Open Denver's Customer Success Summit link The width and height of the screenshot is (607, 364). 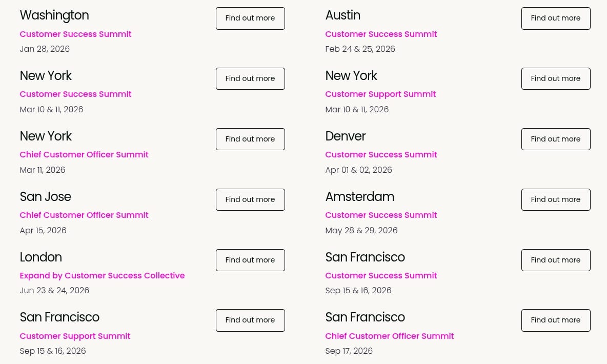click(381, 155)
